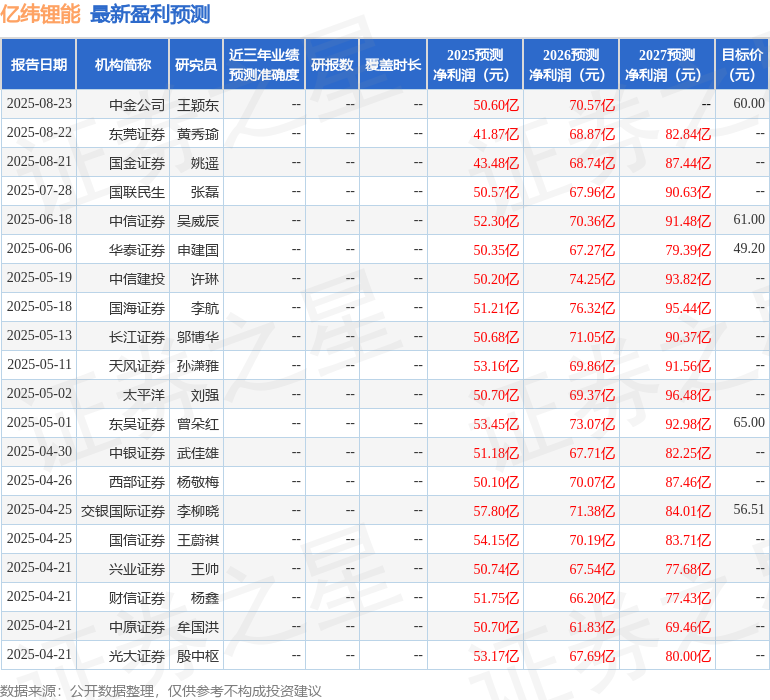Click analyst name 黄秀瑜
The image size is (770, 700).
click(198, 133)
